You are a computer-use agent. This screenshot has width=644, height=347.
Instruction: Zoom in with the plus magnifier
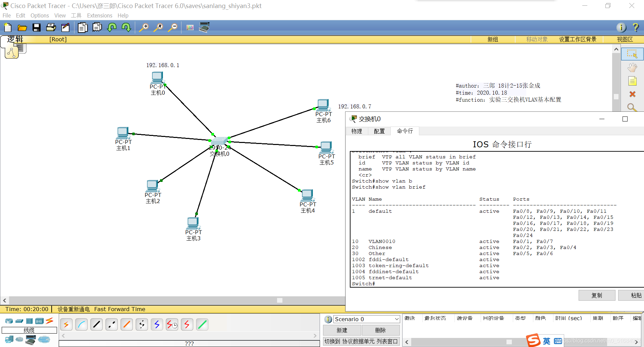pyautogui.click(x=144, y=28)
